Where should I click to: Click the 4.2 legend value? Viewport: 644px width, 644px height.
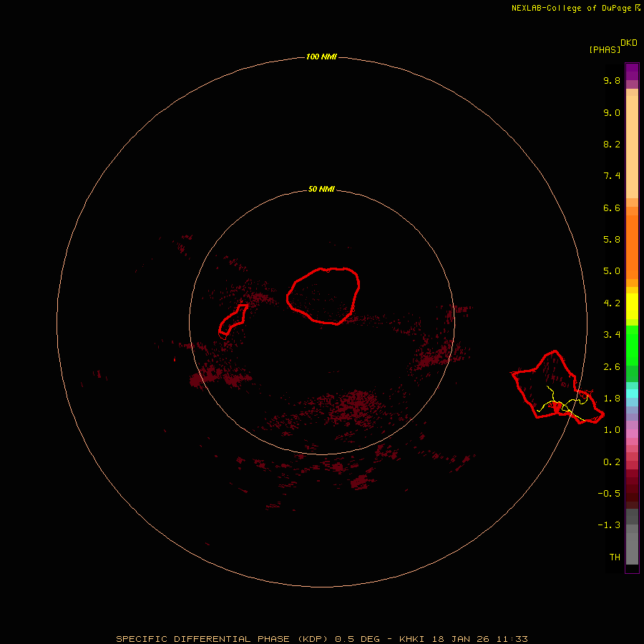(x=612, y=303)
